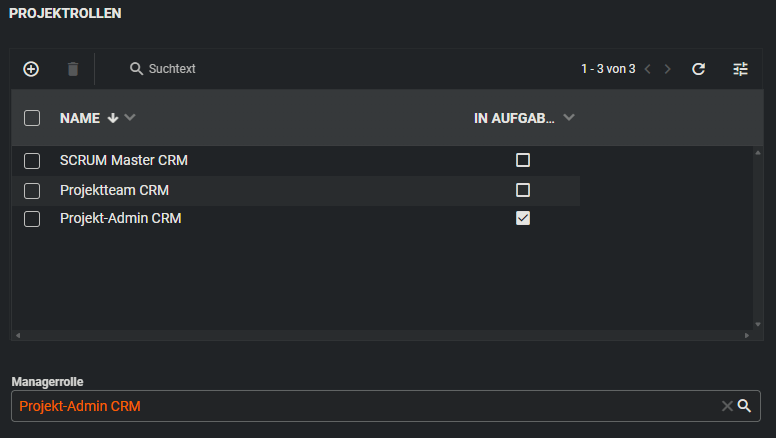
Task: Toggle the select-all rows checkbox
Action: [32, 118]
